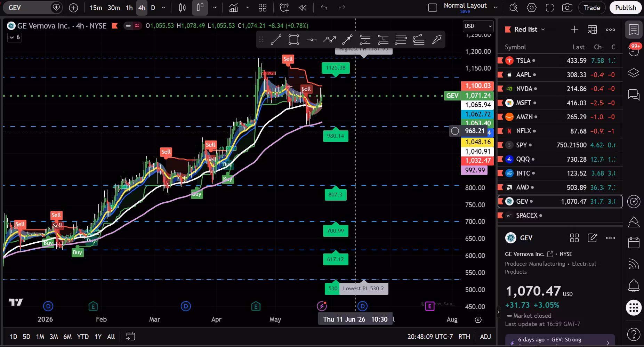The width and height of the screenshot is (644, 347).
Task: Open the object tree layers sidebar icon
Action: point(634,73)
